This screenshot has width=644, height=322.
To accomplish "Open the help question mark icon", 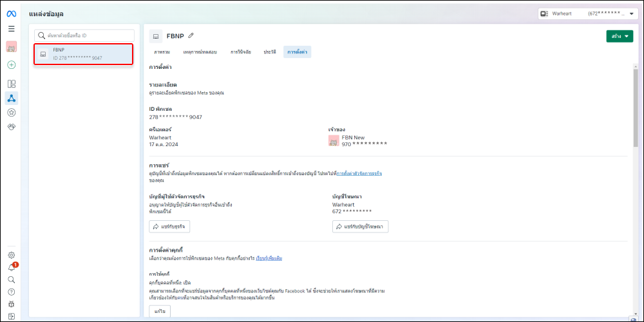I will coord(12,292).
